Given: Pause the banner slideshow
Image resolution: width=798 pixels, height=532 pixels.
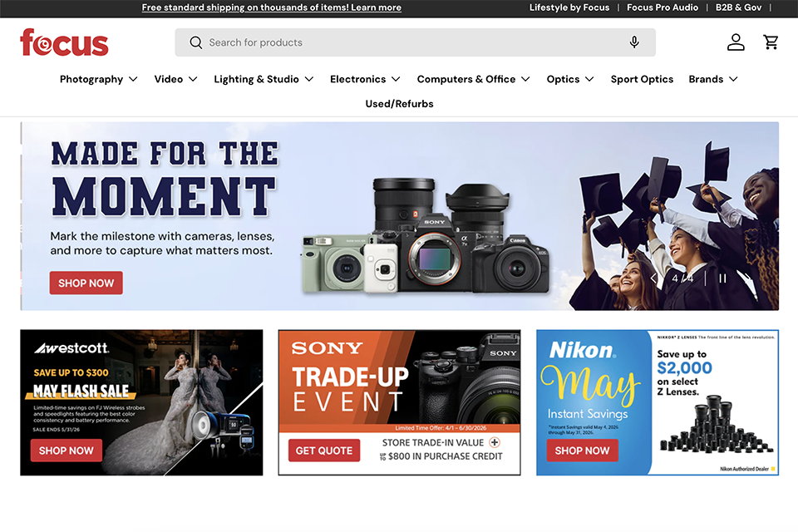Looking at the screenshot, I should pos(722,278).
